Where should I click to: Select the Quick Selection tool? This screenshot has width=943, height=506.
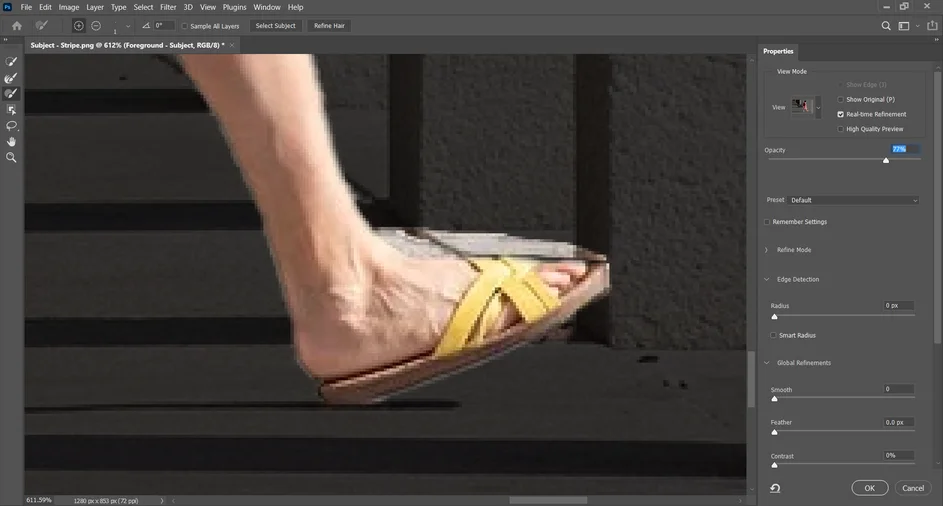pyautogui.click(x=11, y=62)
